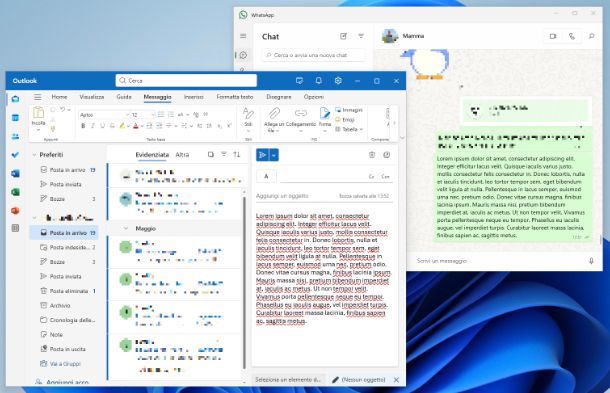Toggle numbered list
Viewport: 610px width, 393px height.
point(170,114)
